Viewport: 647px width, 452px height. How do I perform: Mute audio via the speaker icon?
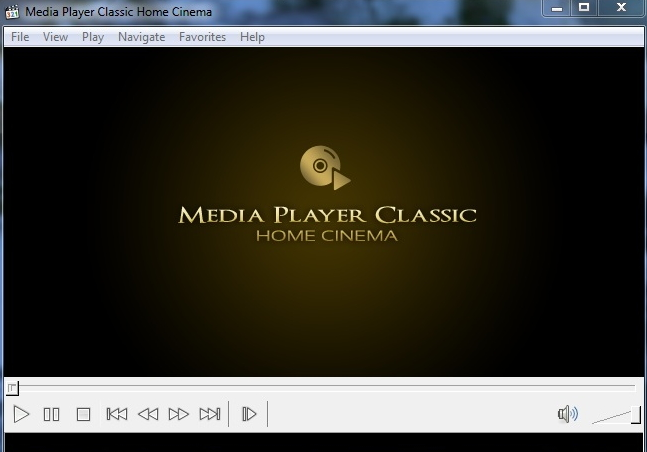(x=568, y=414)
